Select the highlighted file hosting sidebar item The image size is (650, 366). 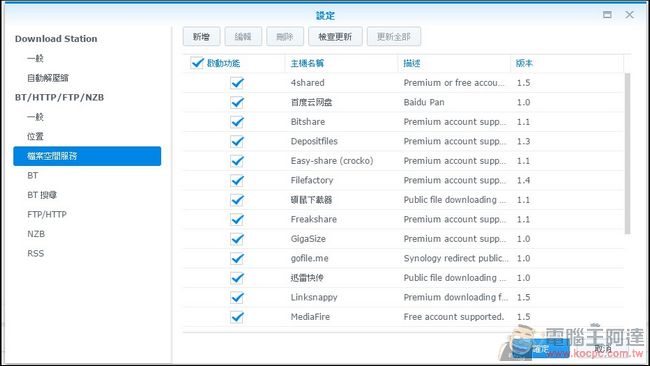pyautogui.click(x=87, y=156)
